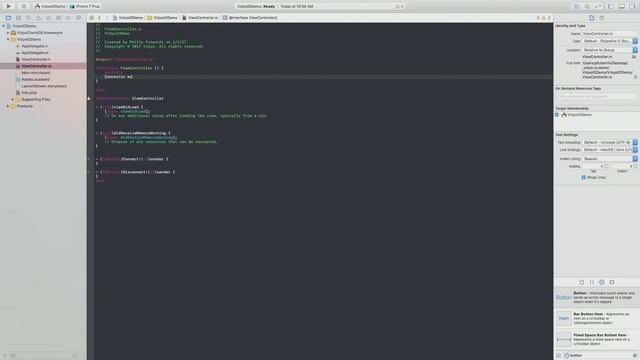Switch to Version editor
The height and width of the screenshot is (360, 640).
pos(598,7)
